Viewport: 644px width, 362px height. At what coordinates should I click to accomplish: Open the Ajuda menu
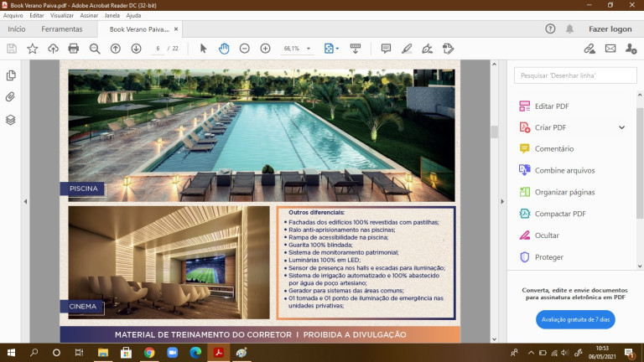133,16
